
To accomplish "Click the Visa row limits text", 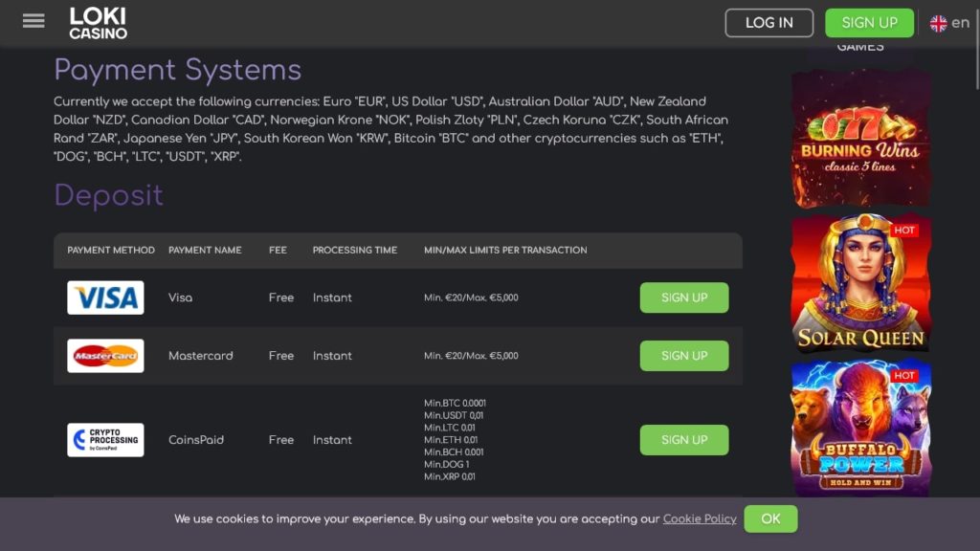I will [471, 298].
